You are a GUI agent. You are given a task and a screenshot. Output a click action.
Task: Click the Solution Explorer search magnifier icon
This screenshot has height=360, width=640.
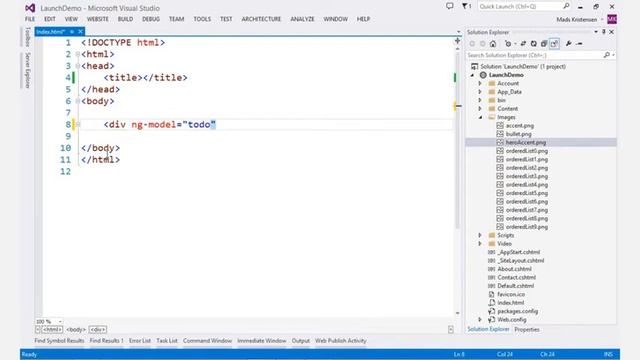pos(607,55)
